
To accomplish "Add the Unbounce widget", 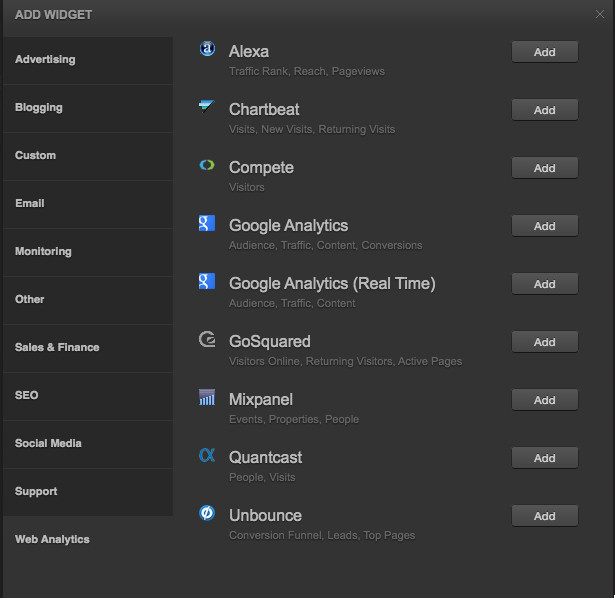I will (544, 516).
